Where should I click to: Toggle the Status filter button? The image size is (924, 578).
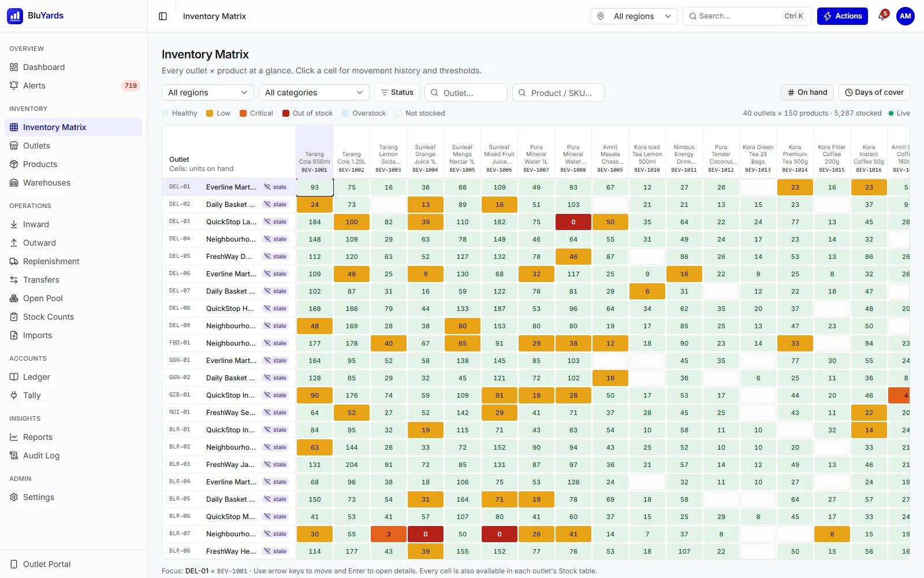[397, 92]
